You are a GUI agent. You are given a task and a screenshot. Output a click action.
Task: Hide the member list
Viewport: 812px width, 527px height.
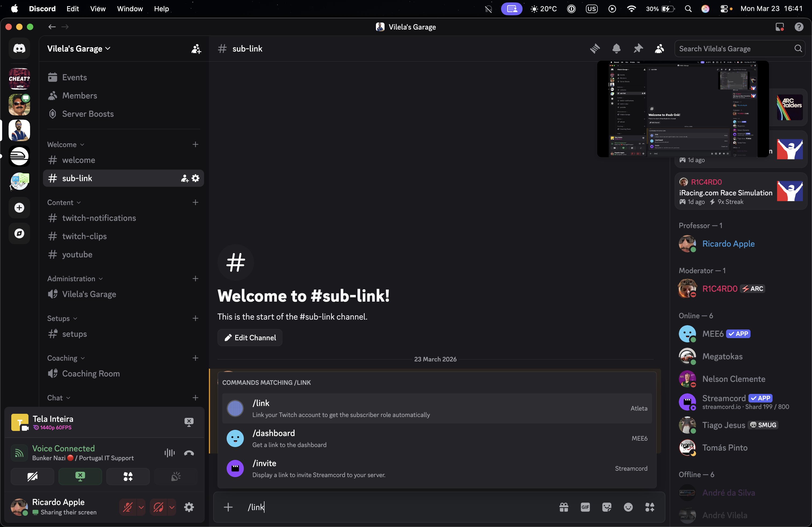click(659, 49)
